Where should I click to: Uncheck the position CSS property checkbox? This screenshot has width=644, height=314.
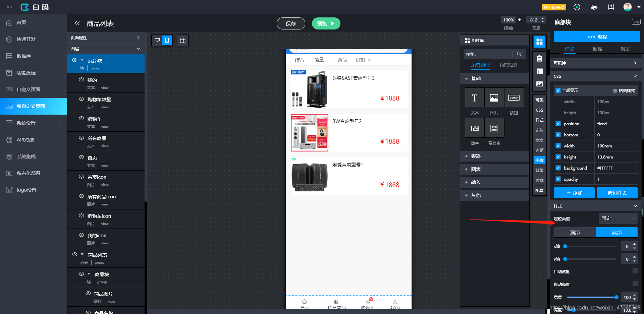(558, 124)
